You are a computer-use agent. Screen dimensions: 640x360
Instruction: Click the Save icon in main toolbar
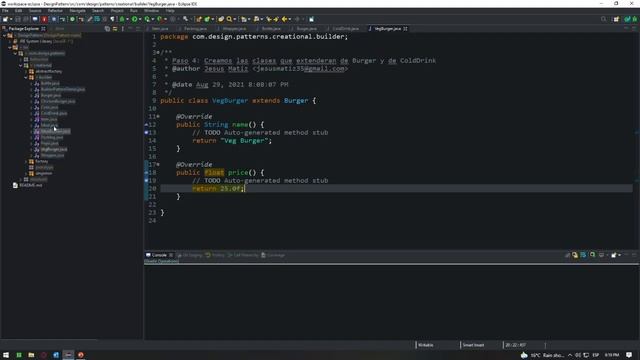click(18, 19)
